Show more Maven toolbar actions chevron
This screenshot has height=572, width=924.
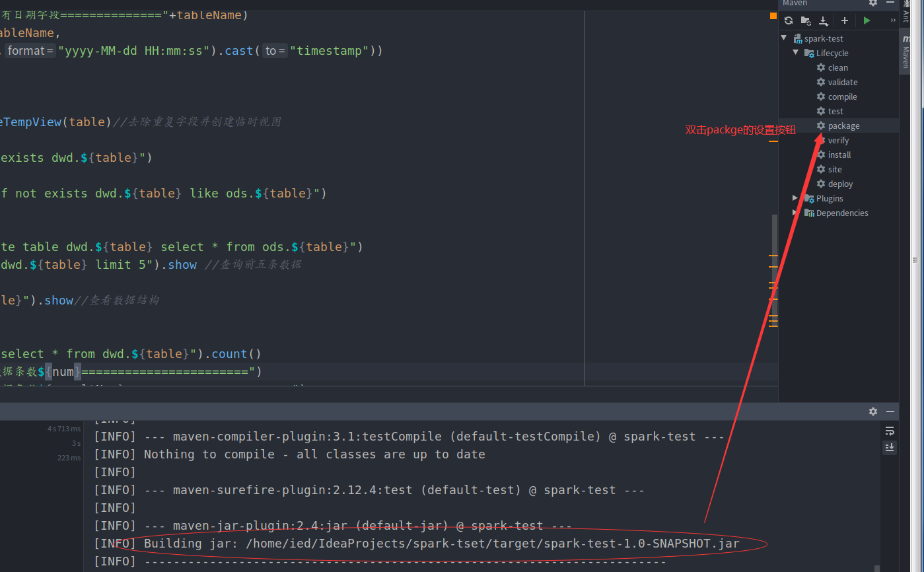click(893, 20)
